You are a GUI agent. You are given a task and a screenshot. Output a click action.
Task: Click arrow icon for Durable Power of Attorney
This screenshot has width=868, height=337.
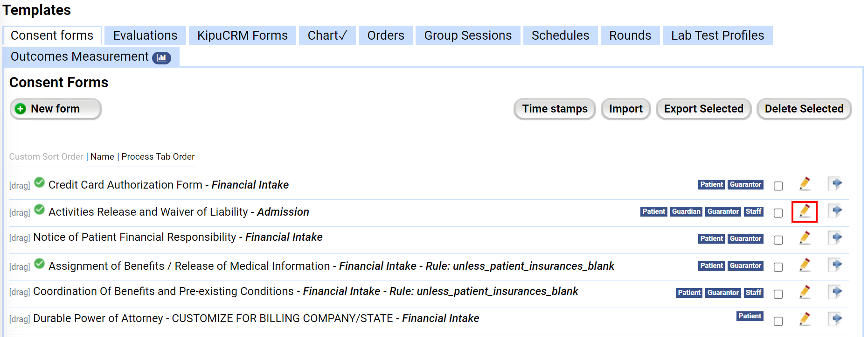835,319
